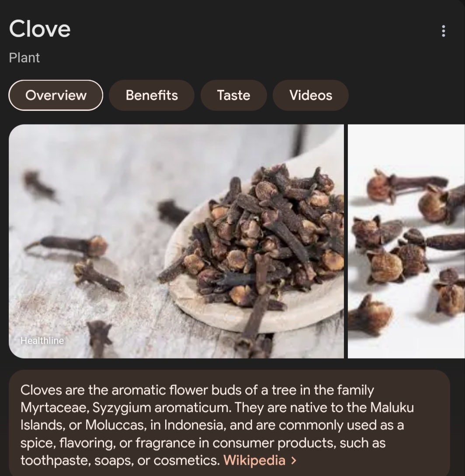Select the Overview tab
465x476 pixels.
point(56,95)
